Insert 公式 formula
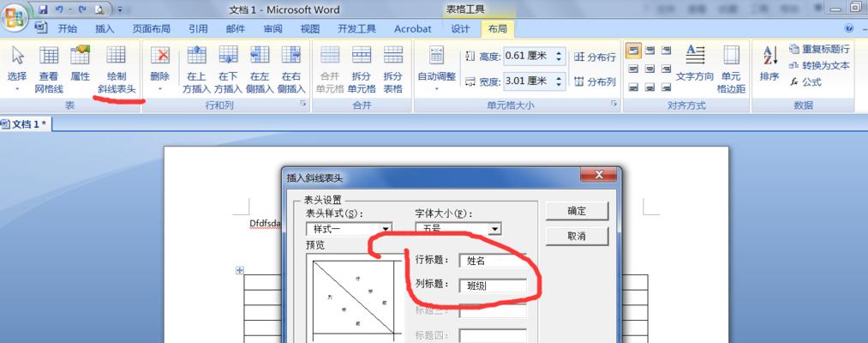The image size is (868, 343). 806,82
